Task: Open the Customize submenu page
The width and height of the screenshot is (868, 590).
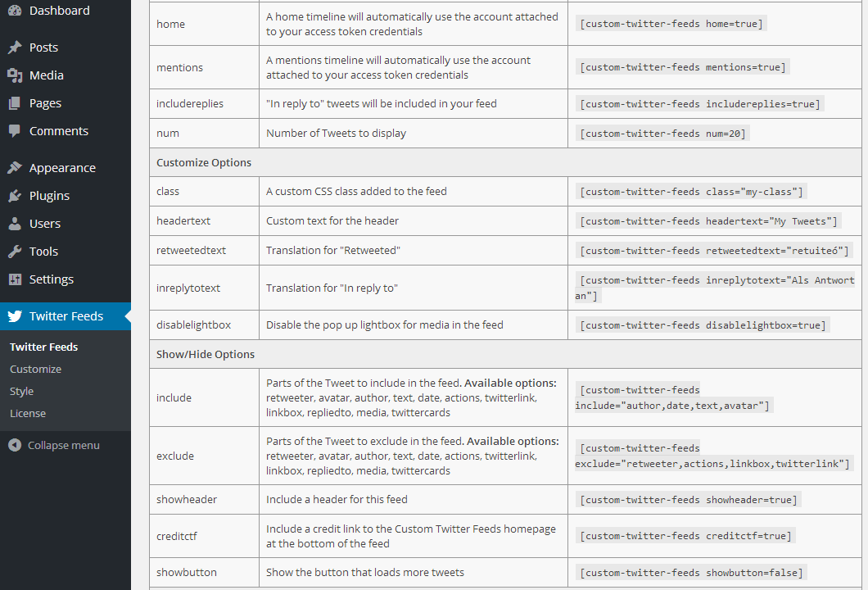Action: pyautogui.click(x=35, y=369)
